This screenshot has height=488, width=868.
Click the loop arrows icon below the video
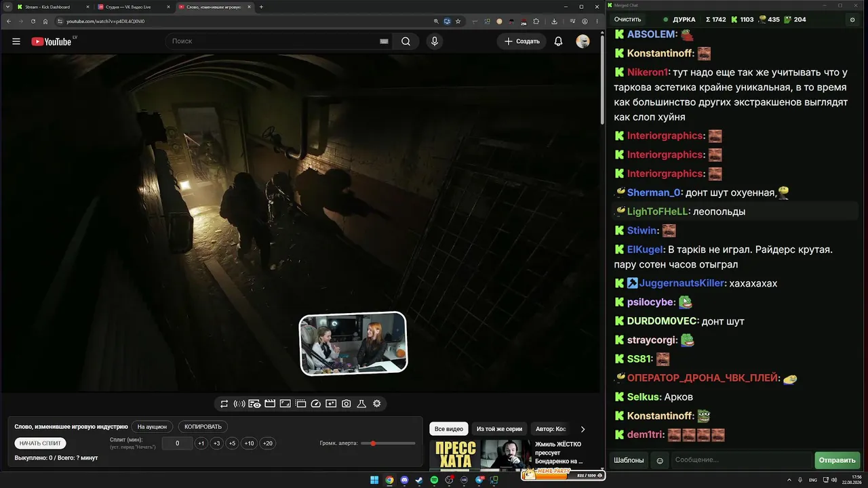point(224,404)
